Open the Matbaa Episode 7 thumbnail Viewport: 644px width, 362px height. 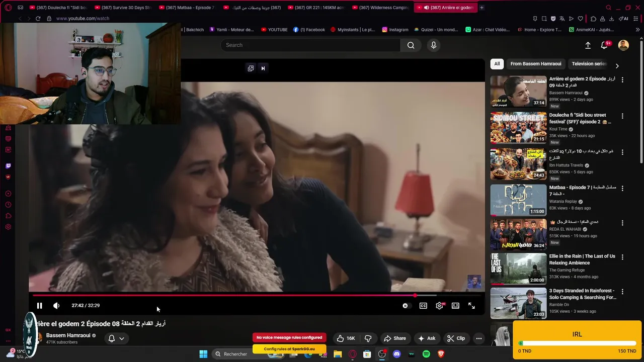pos(518,200)
